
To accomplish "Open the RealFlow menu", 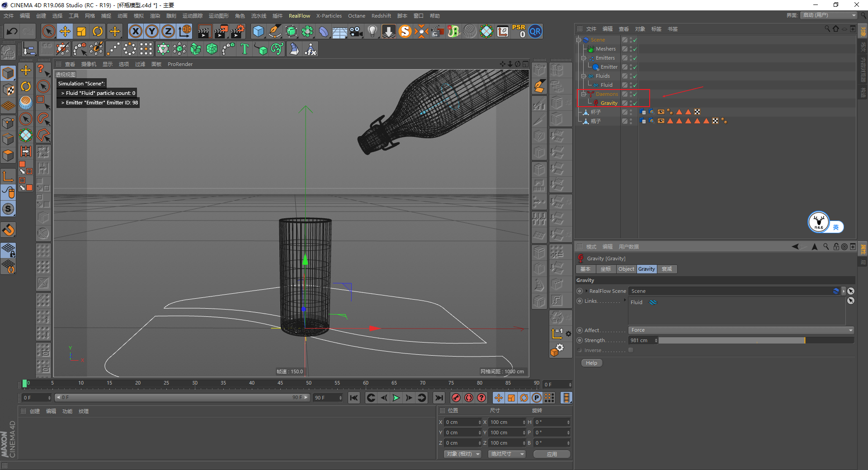I will (299, 16).
